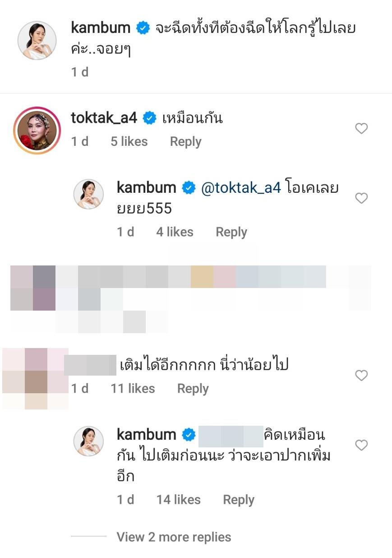Reply to toktak_a4's comment
The height and width of the screenshot is (558, 392).
pos(185,142)
